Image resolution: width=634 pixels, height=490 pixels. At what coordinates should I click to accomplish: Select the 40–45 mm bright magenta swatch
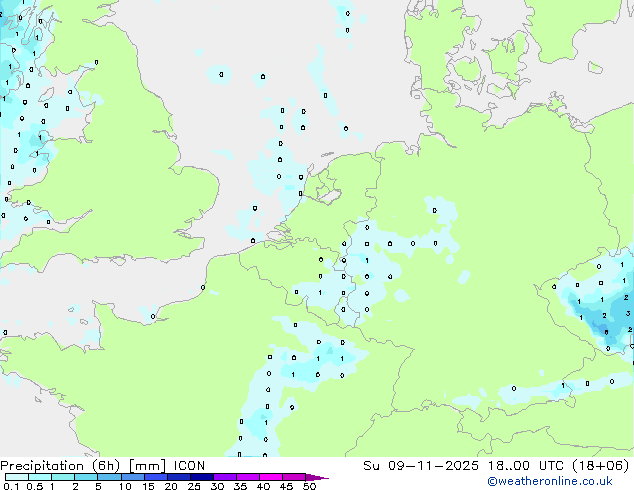coord(271,477)
